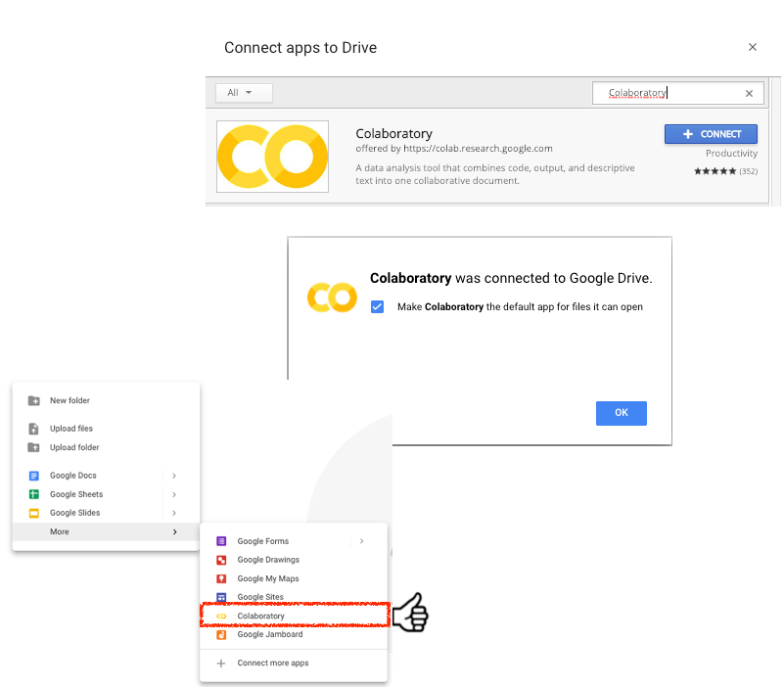784x687 pixels.
Task: Uncheck Make Colaboratory the default app checkbox
Action: click(378, 306)
